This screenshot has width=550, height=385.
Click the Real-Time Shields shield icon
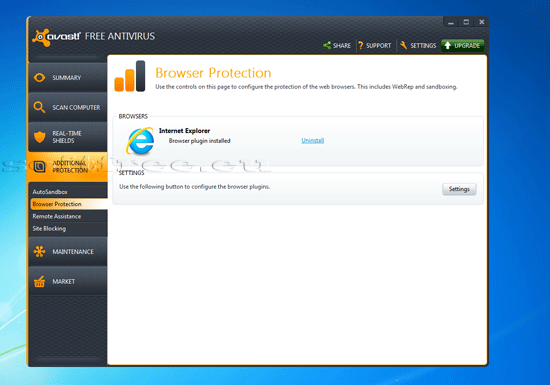(x=40, y=137)
